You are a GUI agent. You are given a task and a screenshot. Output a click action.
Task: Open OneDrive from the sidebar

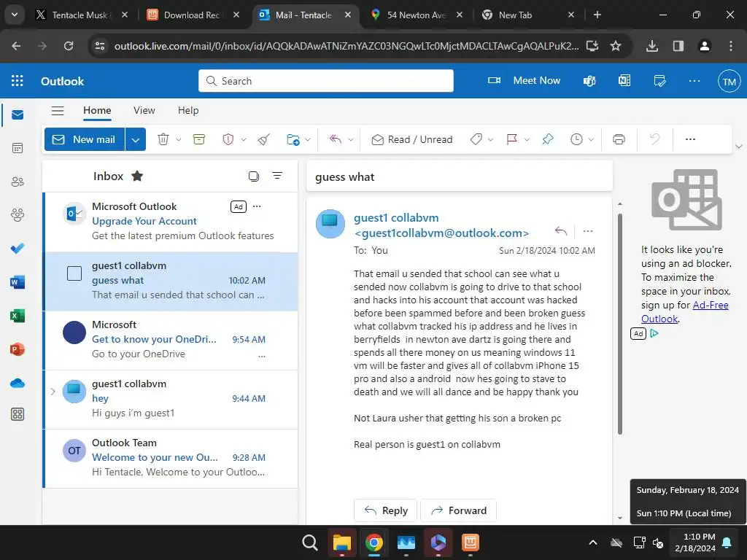click(18, 383)
